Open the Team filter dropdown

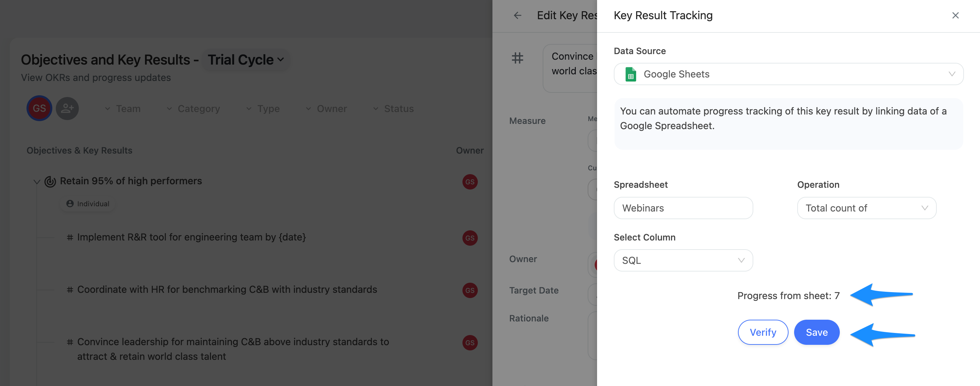point(122,109)
